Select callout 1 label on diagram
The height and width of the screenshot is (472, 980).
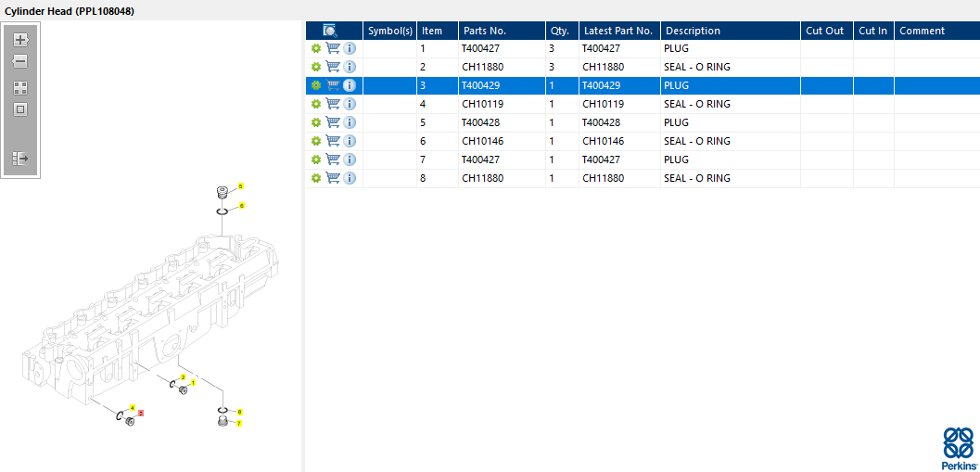(193, 382)
